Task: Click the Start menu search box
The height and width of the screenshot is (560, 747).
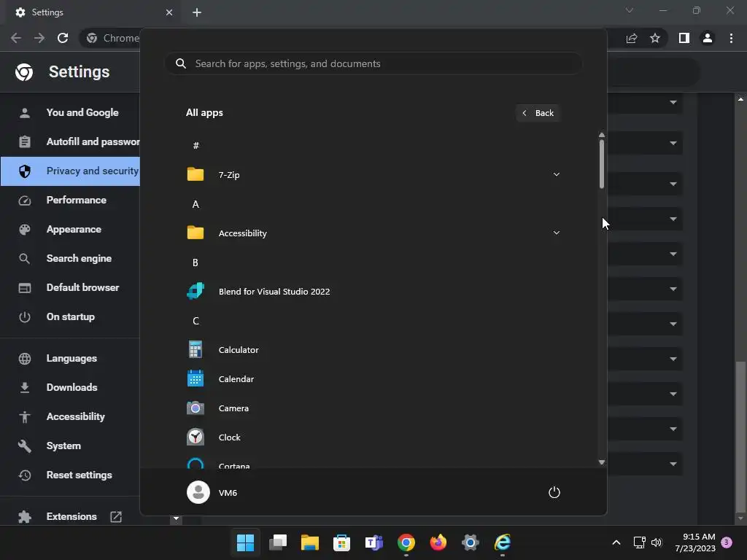Action: [x=373, y=63]
